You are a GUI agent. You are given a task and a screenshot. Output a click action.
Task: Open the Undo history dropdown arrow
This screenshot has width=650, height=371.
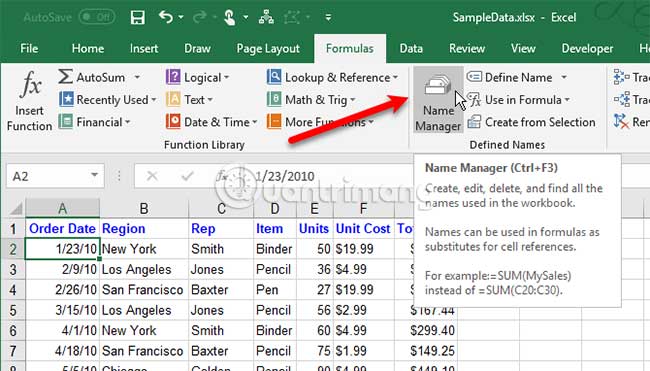(181, 17)
